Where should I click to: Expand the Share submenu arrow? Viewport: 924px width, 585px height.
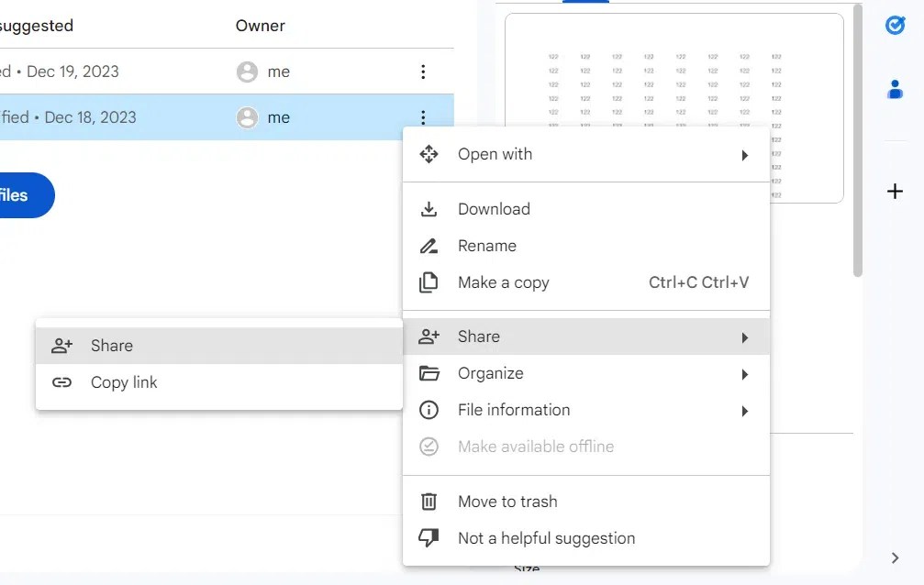coord(745,337)
